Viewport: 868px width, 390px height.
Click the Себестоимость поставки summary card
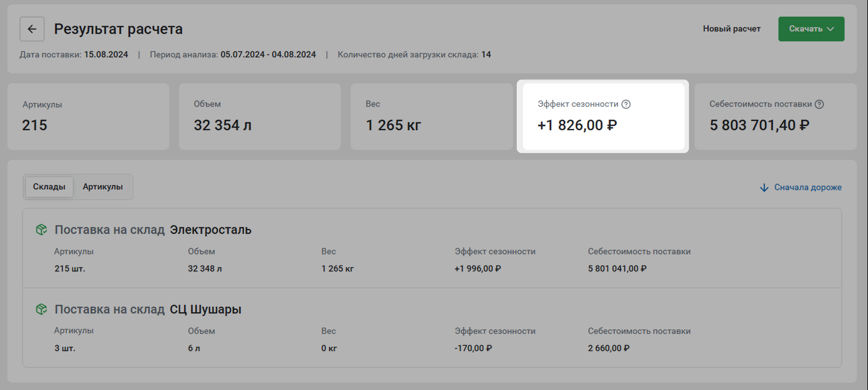(775, 117)
